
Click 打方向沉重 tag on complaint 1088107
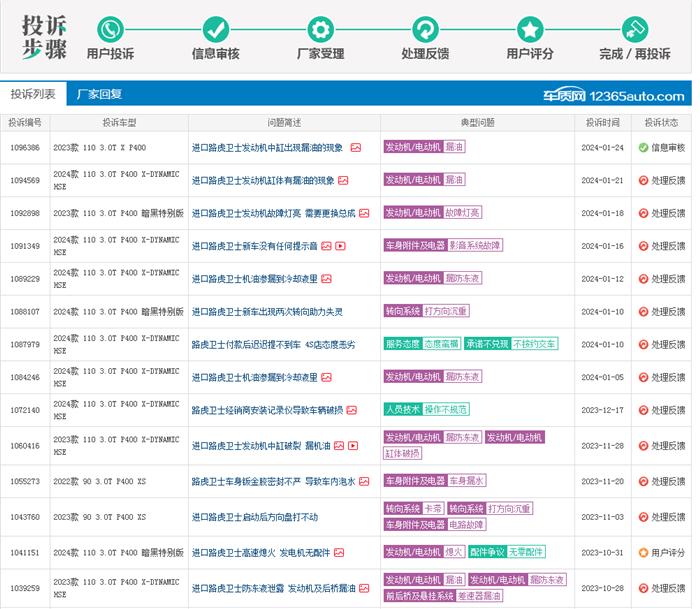point(446,311)
